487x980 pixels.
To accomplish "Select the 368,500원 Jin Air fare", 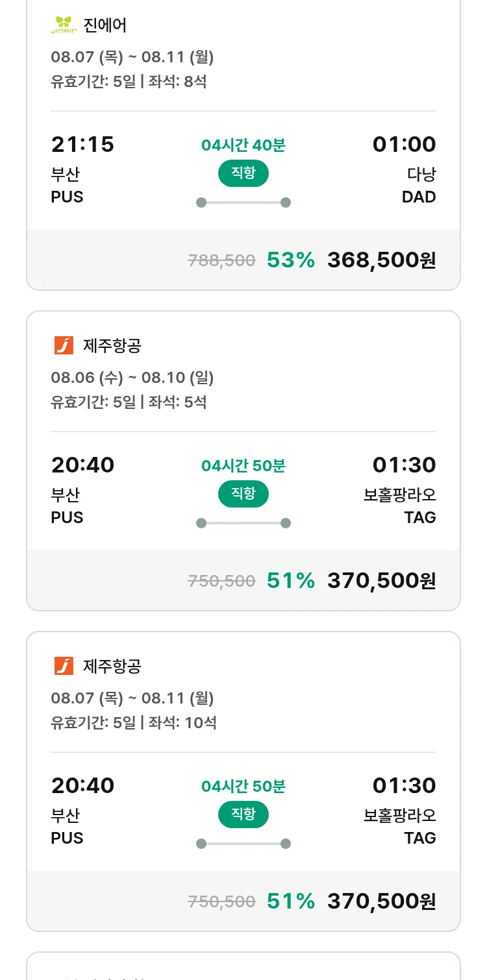I will point(381,260).
